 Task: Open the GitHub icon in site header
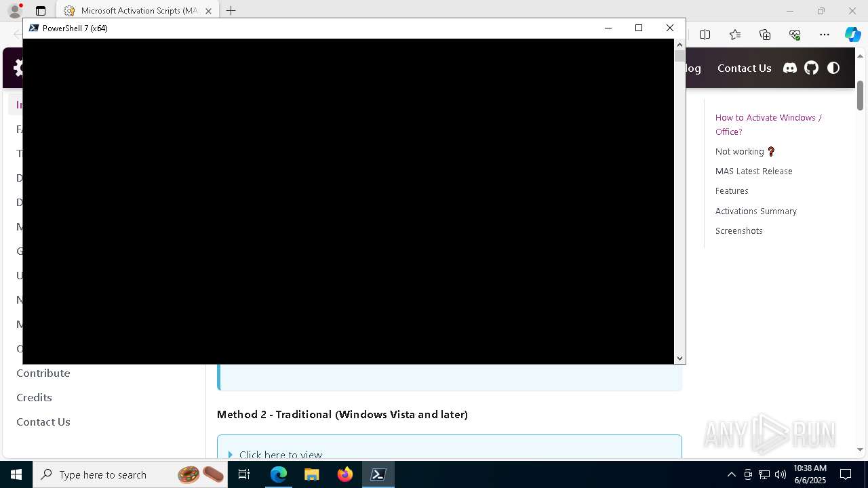pyautogui.click(x=812, y=68)
